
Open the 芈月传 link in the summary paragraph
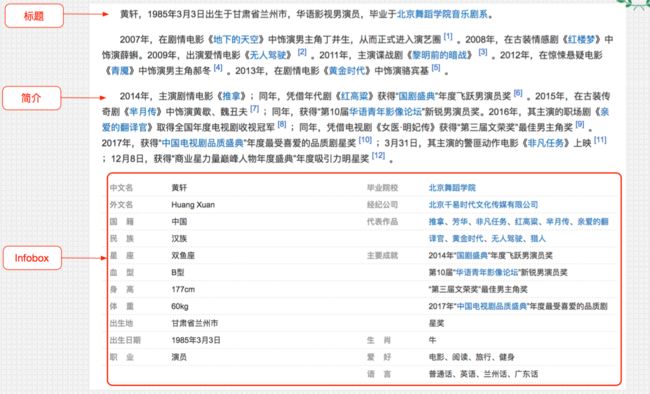[143, 112]
